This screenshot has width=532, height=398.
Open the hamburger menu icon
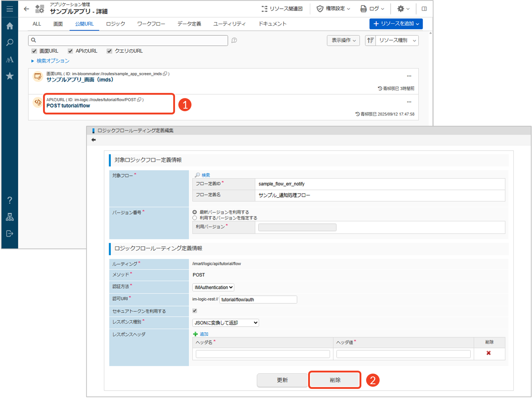pyautogui.click(x=10, y=9)
